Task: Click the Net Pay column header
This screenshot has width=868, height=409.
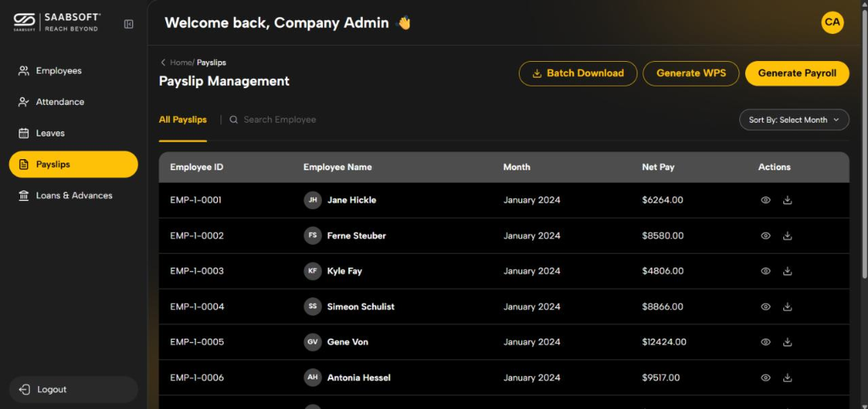Action: [x=658, y=167]
